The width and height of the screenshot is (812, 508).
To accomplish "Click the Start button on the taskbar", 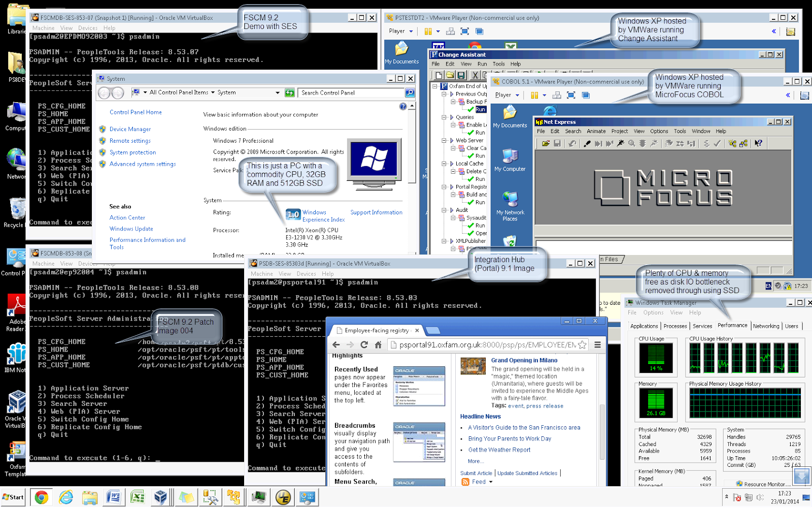I will click(x=13, y=497).
